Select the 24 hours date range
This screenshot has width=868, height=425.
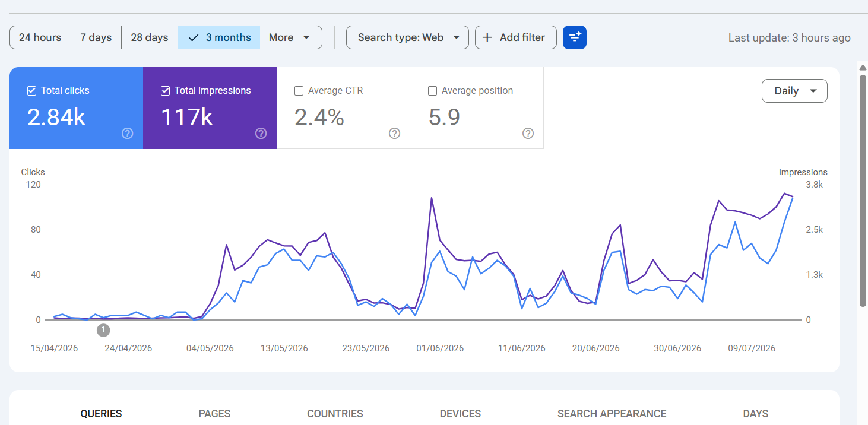pos(40,37)
